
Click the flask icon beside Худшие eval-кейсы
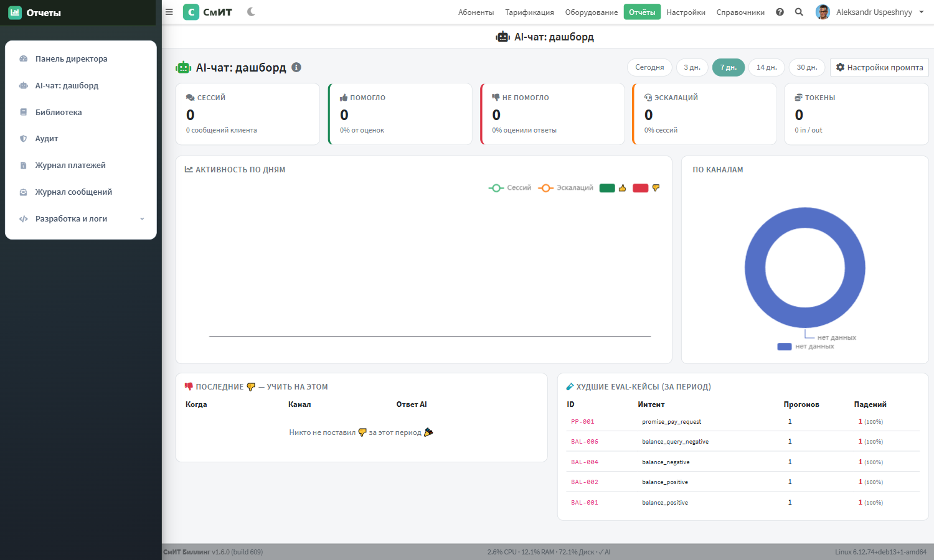click(570, 386)
